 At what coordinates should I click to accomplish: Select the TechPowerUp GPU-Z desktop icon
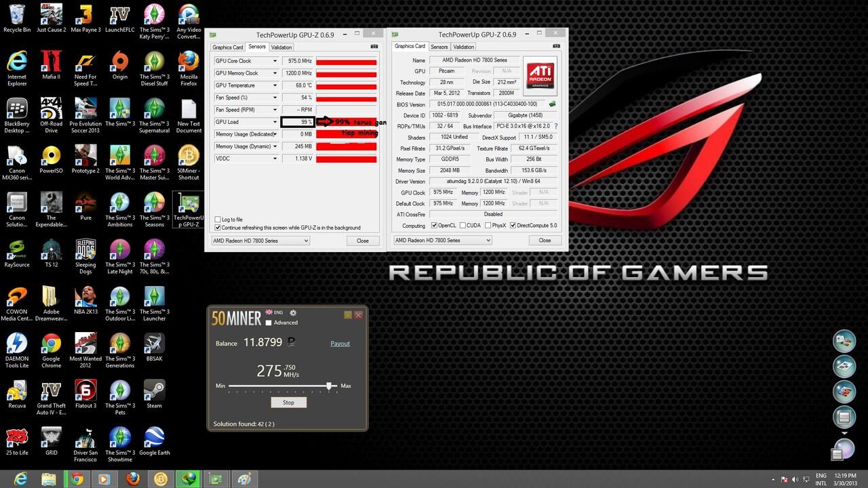coord(189,209)
